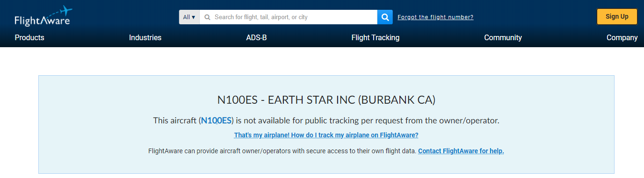Open the That's my airplane link
This screenshot has width=644, height=178.
tap(326, 135)
